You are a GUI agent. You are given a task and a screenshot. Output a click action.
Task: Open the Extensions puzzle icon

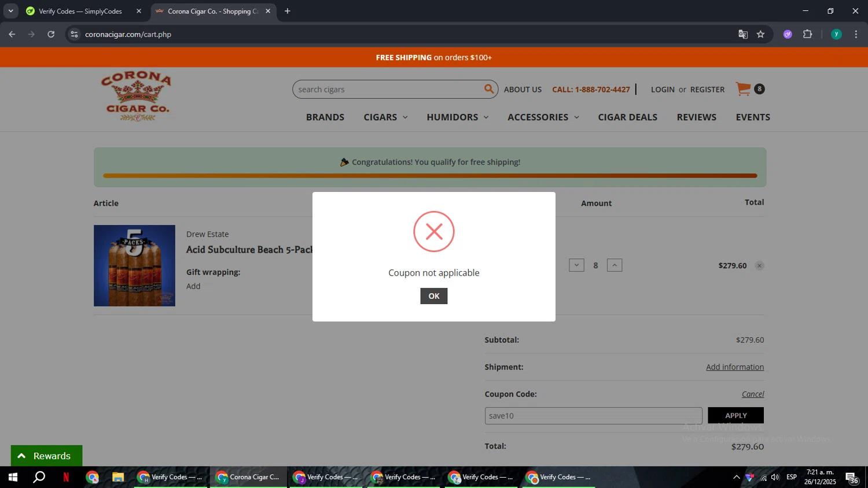click(x=808, y=34)
